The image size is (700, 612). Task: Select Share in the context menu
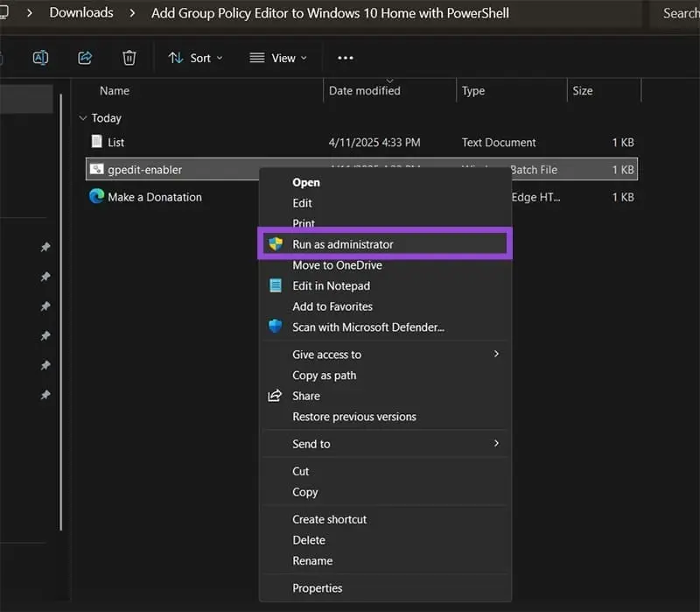pyautogui.click(x=385, y=396)
